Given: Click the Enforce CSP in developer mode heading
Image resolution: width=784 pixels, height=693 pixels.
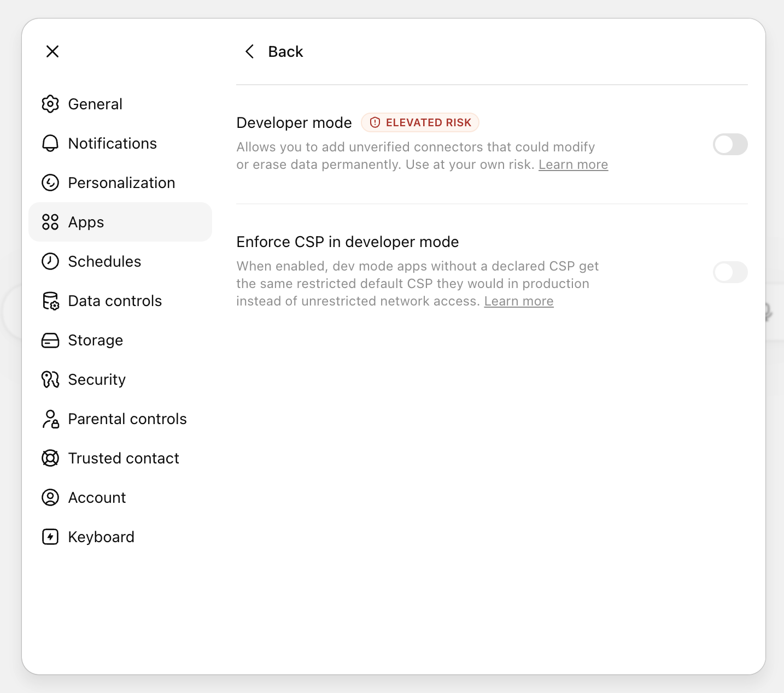Looking at the screenshot, I should [348, 242].
